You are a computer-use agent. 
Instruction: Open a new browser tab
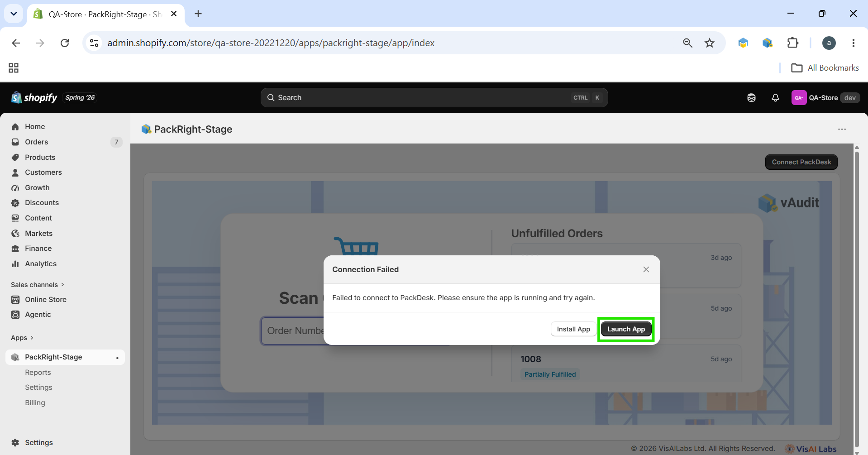[198, 14]
